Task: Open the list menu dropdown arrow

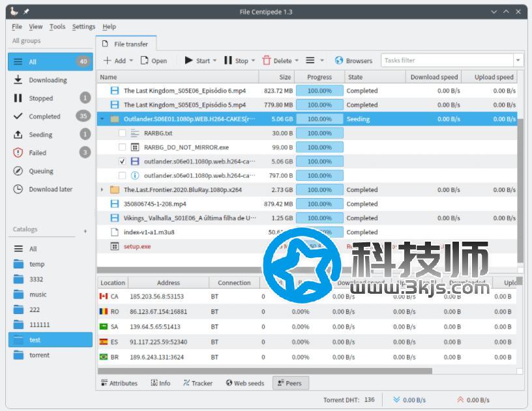Action: [322, 61]
